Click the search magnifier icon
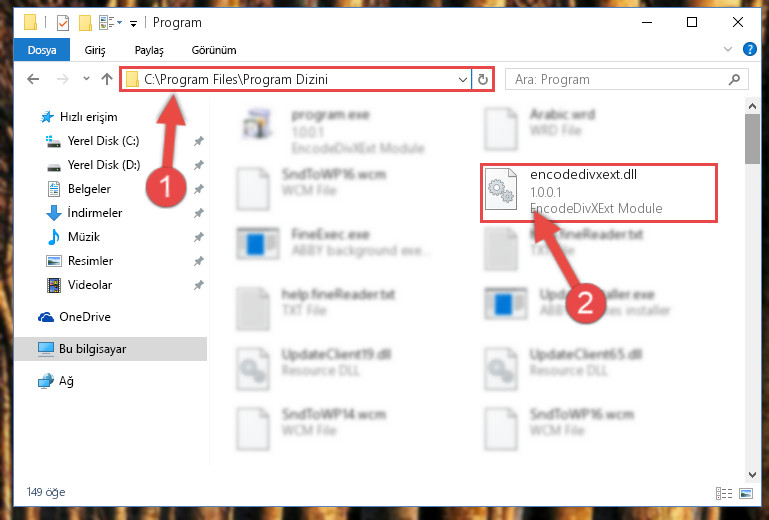 coord(734,79)
